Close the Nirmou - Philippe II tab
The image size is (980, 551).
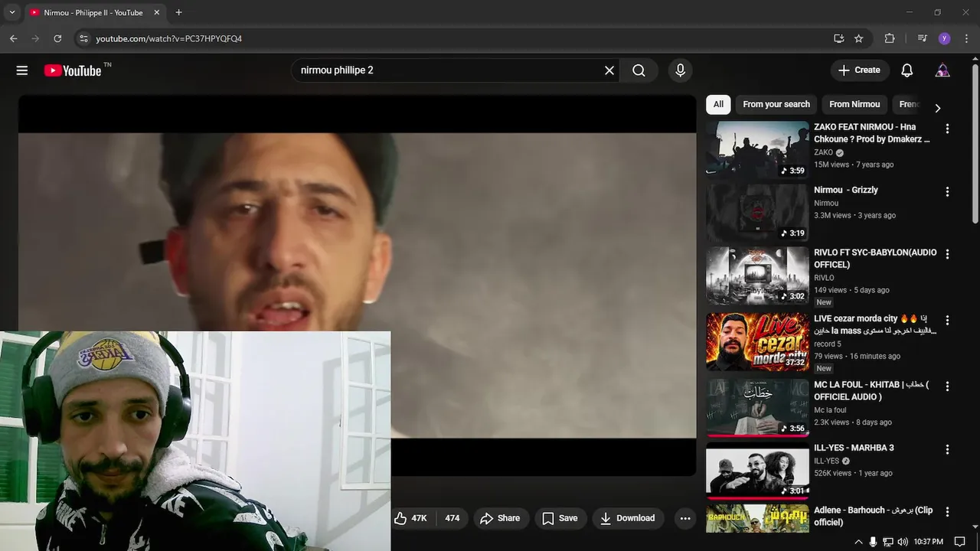coord(157,12)
